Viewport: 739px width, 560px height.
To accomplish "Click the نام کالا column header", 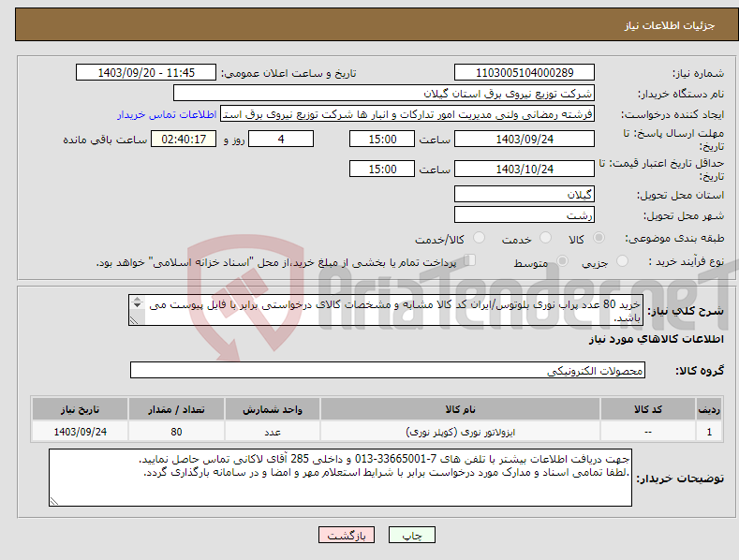I will pos(460,409).
